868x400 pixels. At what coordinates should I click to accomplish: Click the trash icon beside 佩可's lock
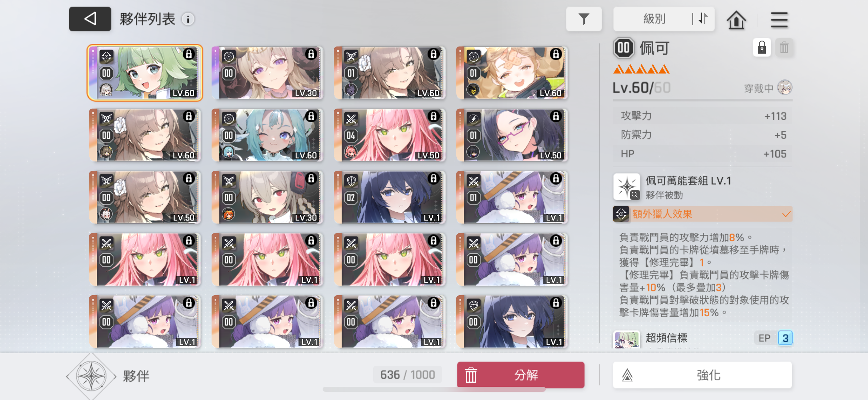point(784,47)
